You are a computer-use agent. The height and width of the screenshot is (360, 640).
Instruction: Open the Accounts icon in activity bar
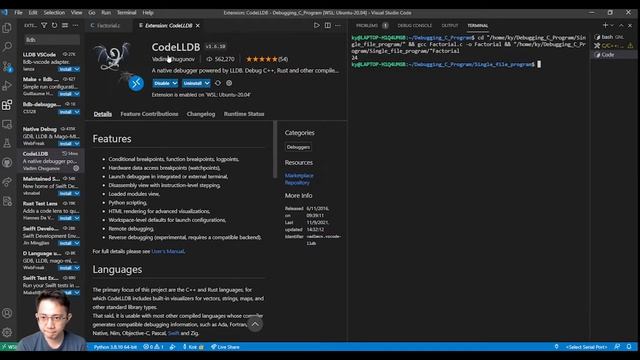point(7,313)
